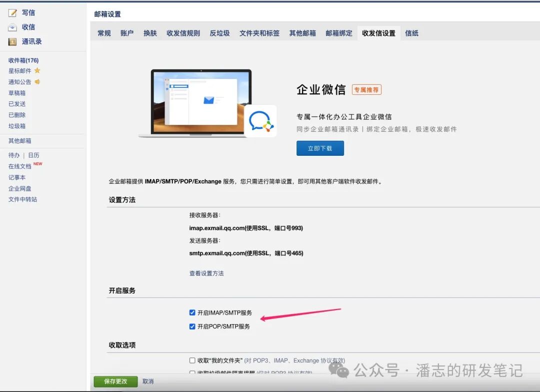Open the 收件箱(176) inbox folder
This screenshot has width=540, height=392.
coord(23,60)
